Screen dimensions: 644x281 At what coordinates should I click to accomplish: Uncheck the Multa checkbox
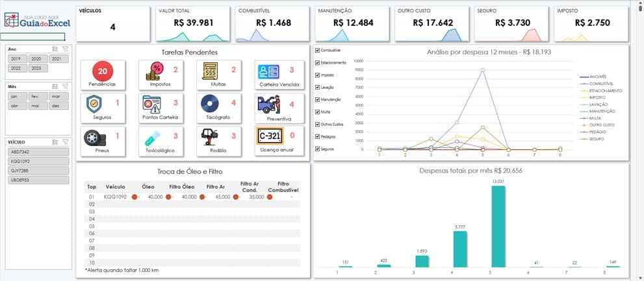317,112
